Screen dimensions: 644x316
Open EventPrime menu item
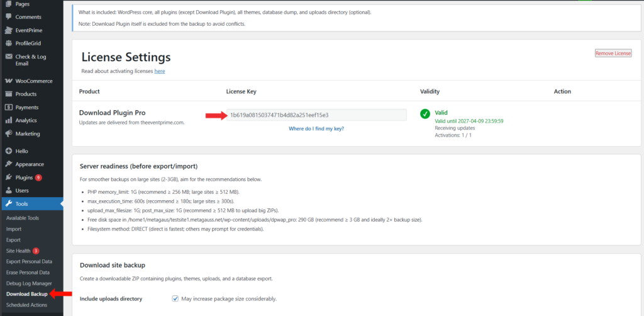pyautogui.click(x=29, y=30)
